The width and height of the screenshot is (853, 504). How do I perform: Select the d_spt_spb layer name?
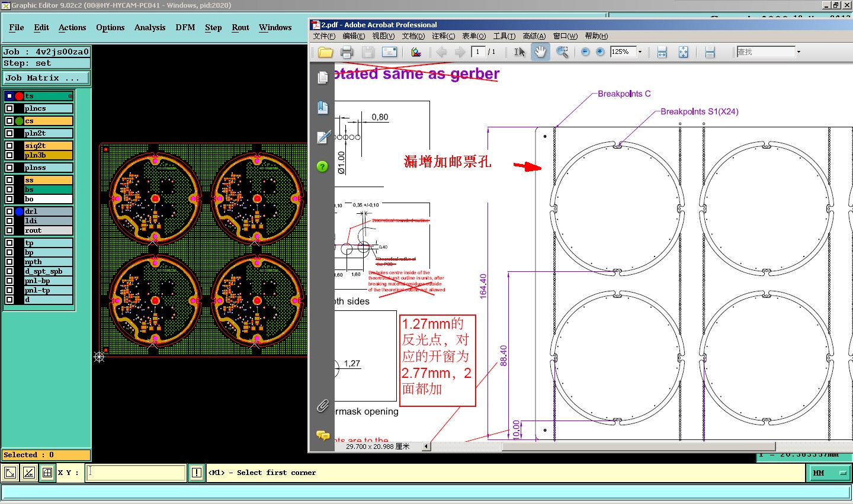pyautogui.click(x=48, y=271)
